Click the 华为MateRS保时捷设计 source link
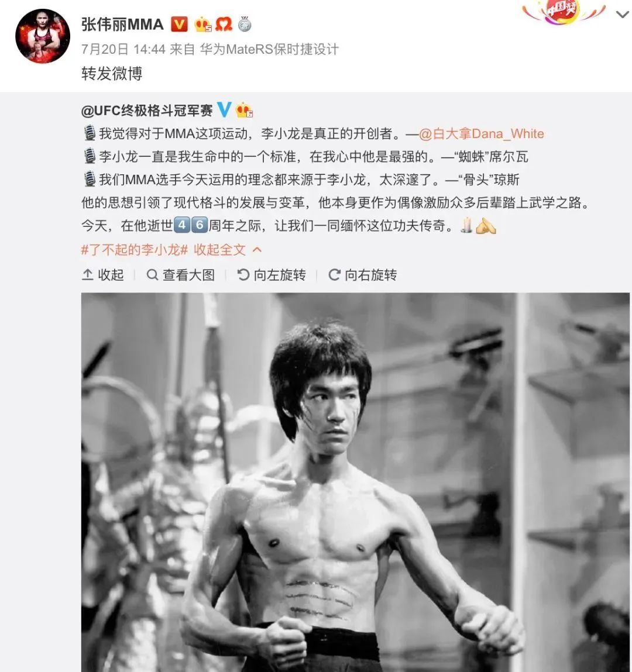Screen dimensions: 632x672 (269, 49)
